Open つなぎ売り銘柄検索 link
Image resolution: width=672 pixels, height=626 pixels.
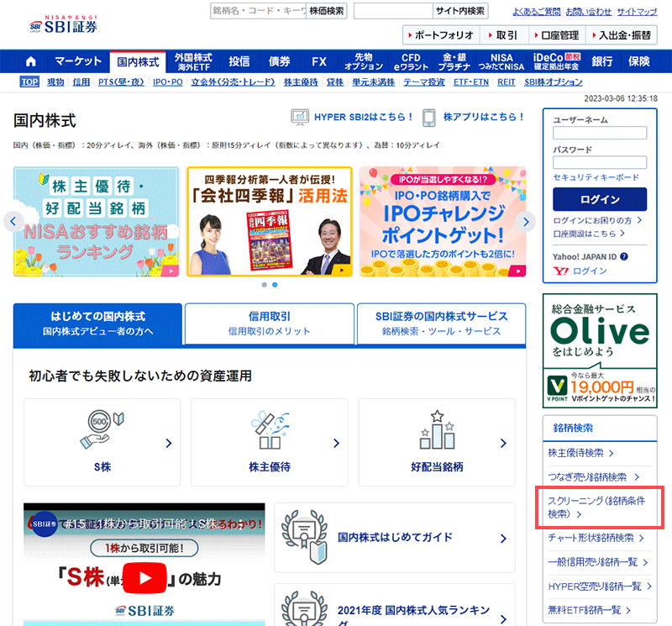pyautogui.click(x=593, y=476)
